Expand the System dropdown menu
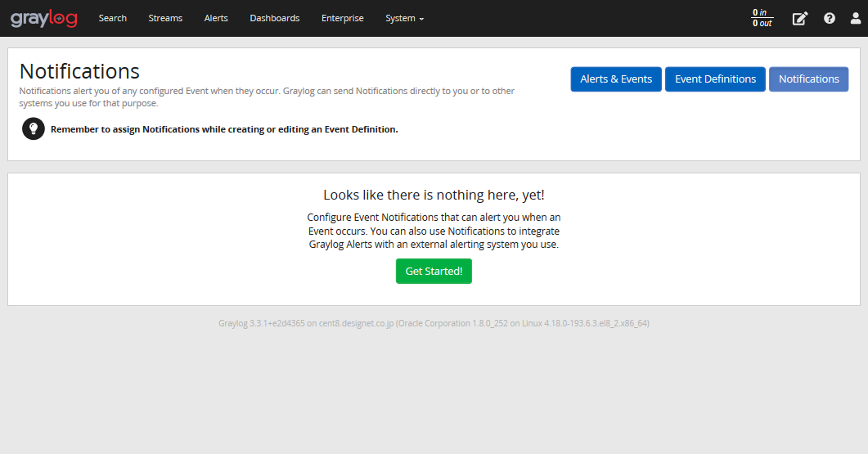 tap(404, 18)
